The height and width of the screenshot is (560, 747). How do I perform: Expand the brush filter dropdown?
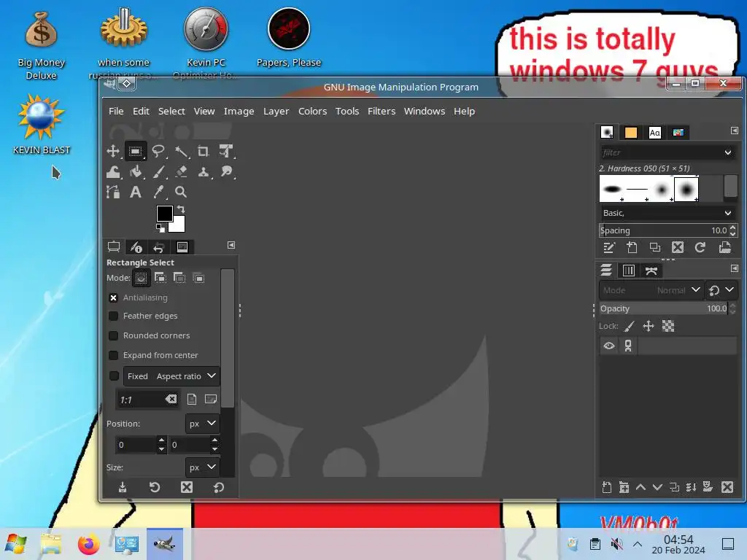click(x=728, y=153)
